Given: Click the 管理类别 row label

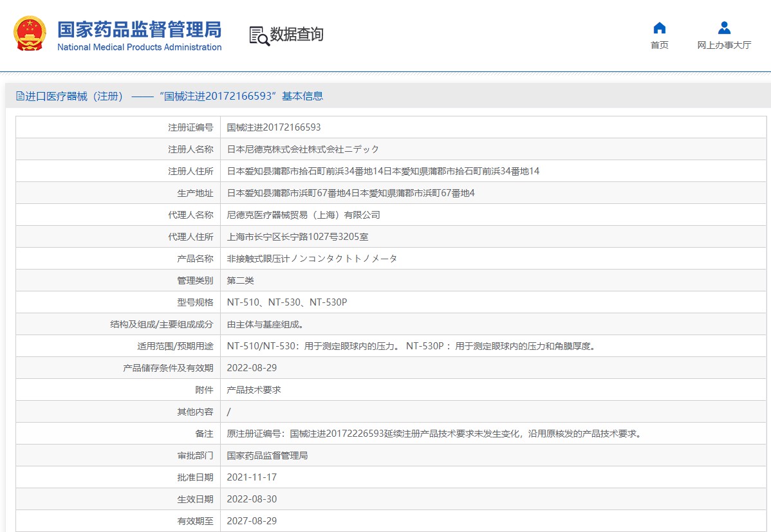Looking at the screenshot, I should click(195, 280).
